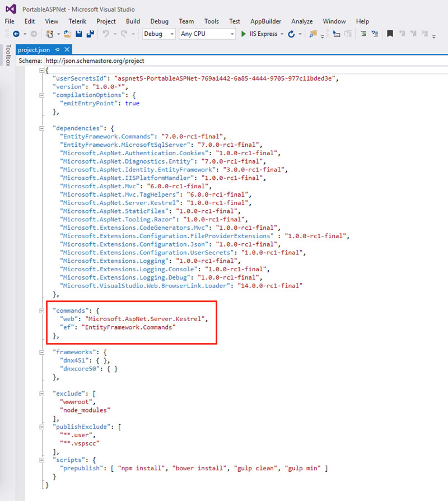Open the Any CPU platform dropdown
Screen dimensions: 448x501
(x=207, y=34)
